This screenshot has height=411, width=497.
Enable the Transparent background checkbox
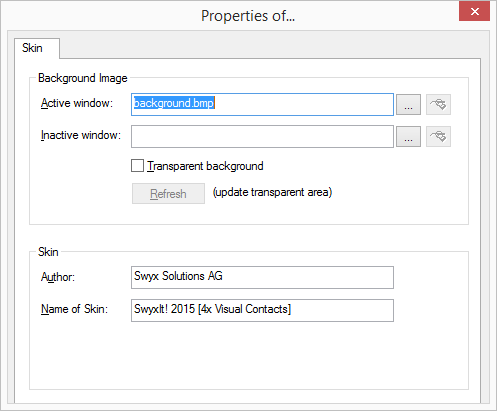tap(137, 166)
